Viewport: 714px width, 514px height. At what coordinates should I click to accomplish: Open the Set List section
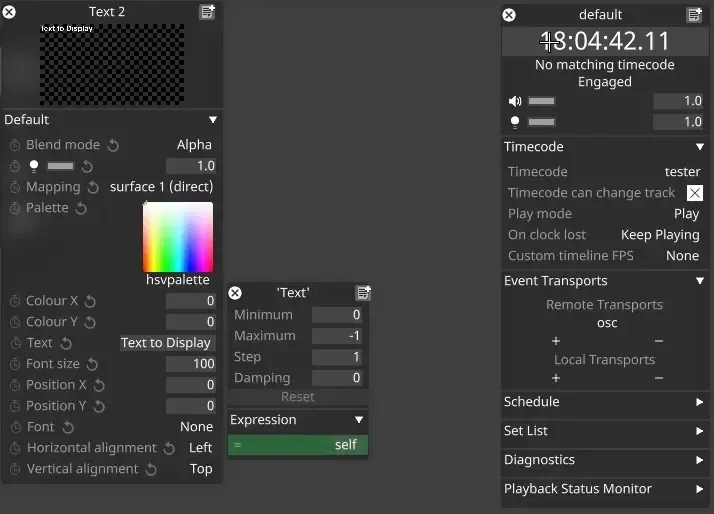pos(699,431)
